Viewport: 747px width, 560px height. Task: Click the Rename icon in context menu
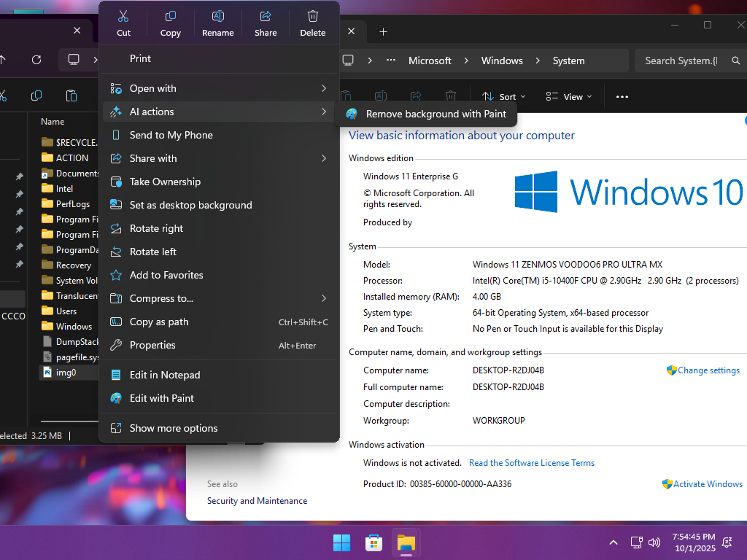pyautogui.click(x=217, y=17)
